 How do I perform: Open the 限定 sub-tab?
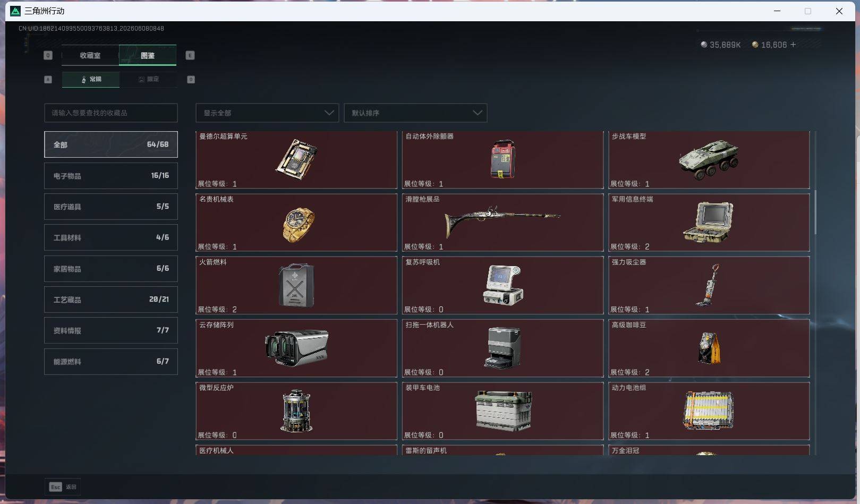[148, 79]
